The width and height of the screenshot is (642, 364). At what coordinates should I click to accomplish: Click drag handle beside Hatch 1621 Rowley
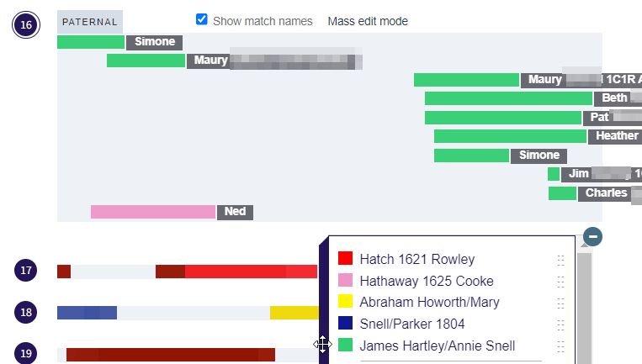561,260
